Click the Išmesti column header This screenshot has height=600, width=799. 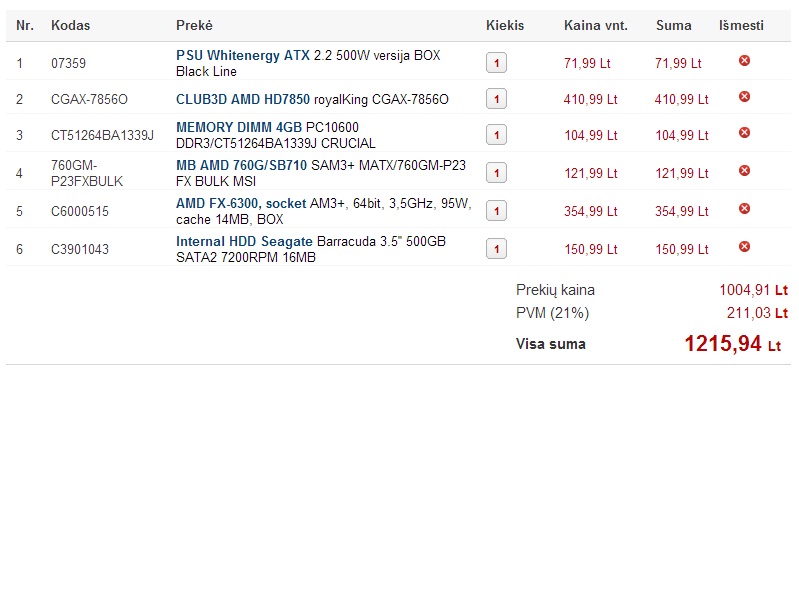coord(741,25)
